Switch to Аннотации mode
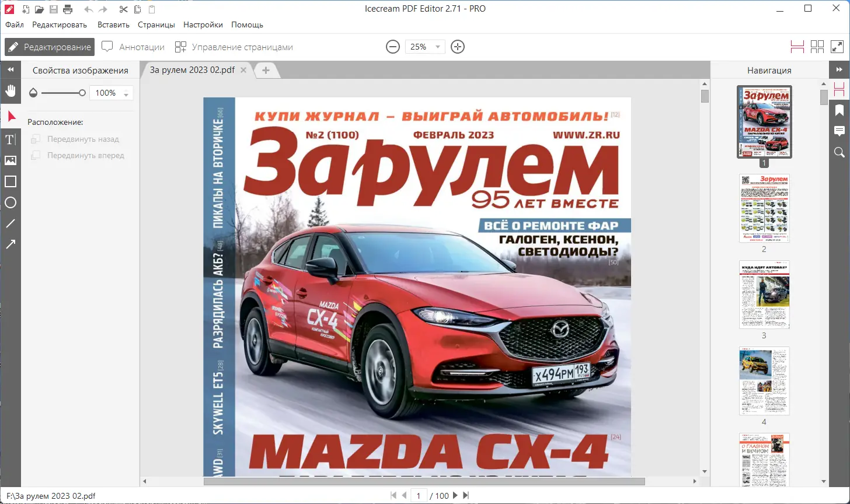 (x=133, y=47)
